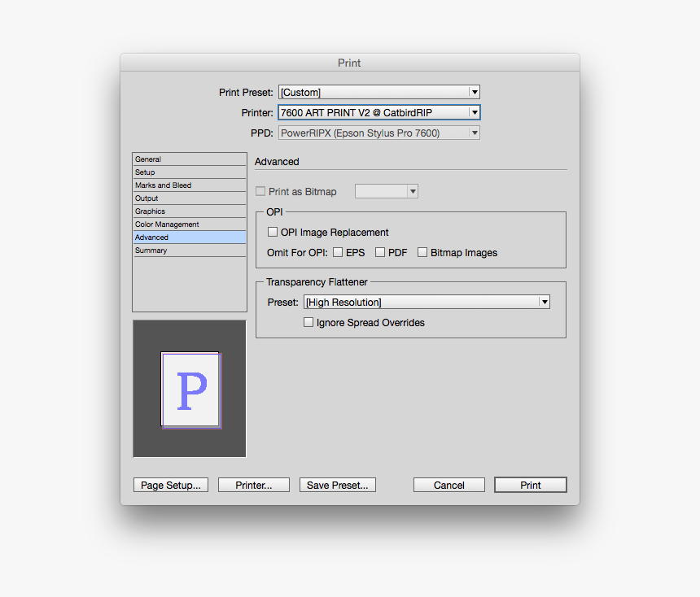Open dropdown next to Print as Bitmap
Image resolution: width=700 pixels, height=597 pixels.
pyautogui.click(x=387, y=191)
